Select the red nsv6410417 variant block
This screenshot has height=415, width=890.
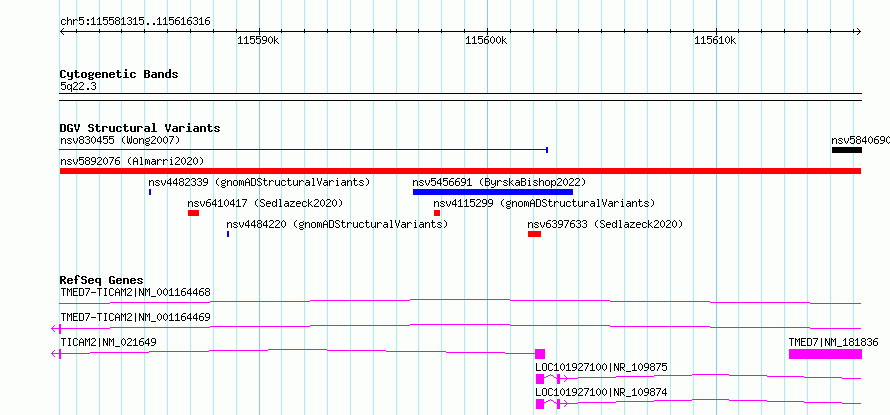(194, 213)
